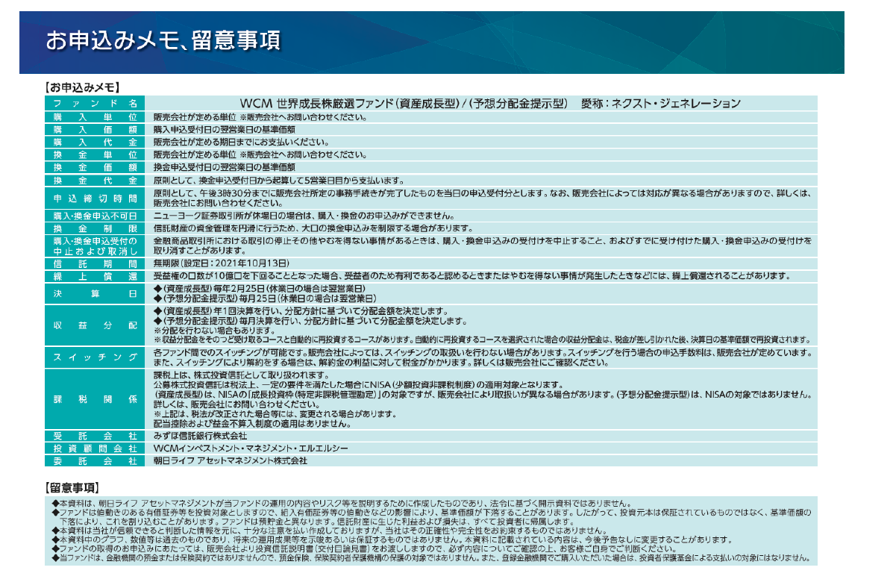Screen dimensions: 890x588
Task: Select text 換金申込受付日の翌営業日の基準価額
Action: 225,167
